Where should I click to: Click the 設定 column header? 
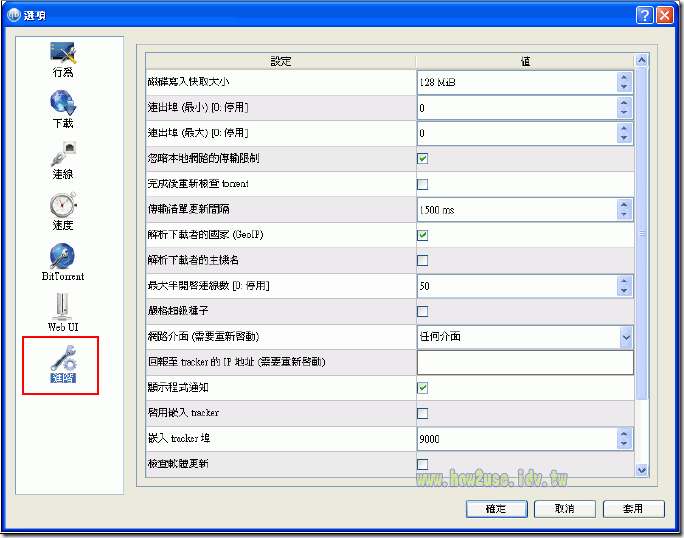point(281,61)
